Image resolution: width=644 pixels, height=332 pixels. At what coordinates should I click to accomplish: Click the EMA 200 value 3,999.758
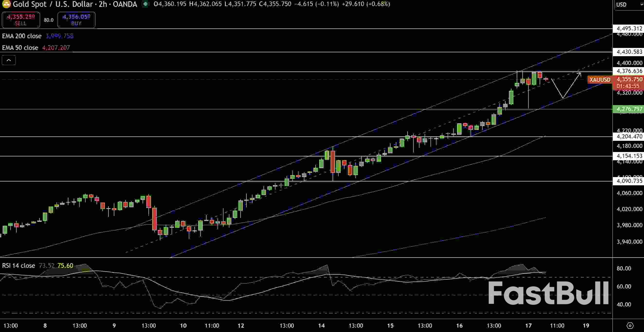[x=60, y=36]
